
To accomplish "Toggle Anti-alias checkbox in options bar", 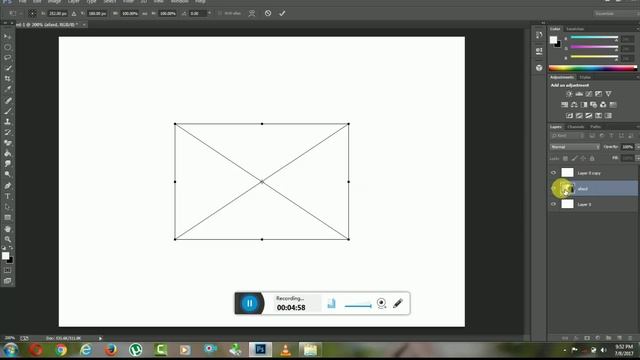I will [x=220, y=13].
